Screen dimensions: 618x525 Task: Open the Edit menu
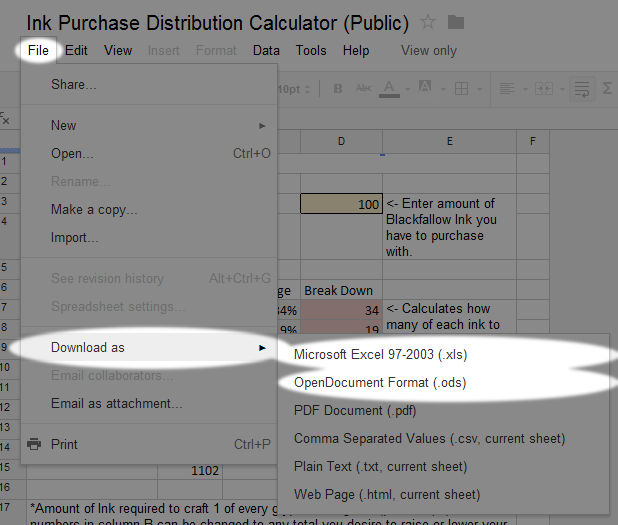[76, 50]
